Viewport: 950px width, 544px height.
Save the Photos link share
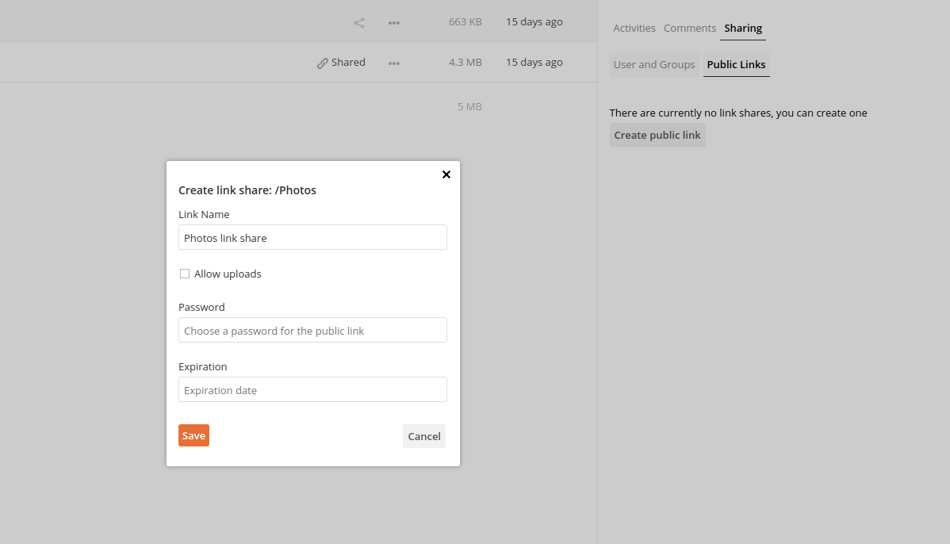coord(194,436)
